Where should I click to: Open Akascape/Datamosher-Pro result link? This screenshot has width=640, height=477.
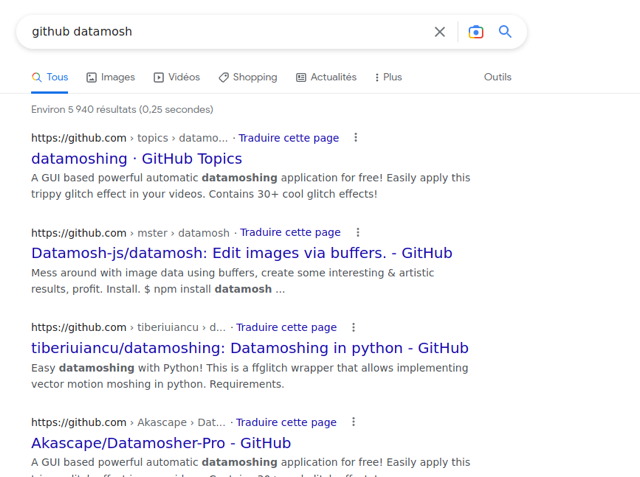click(161, 443)
